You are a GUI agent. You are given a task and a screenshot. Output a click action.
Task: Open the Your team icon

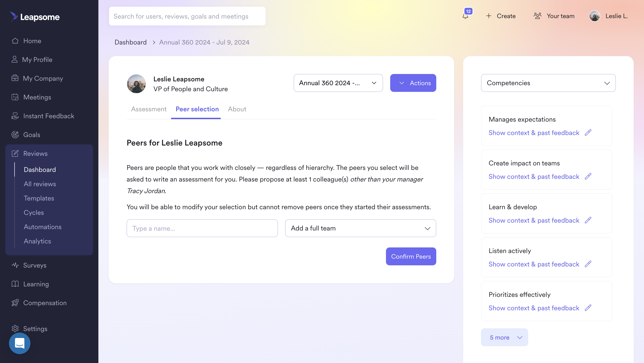pos(538,16)
